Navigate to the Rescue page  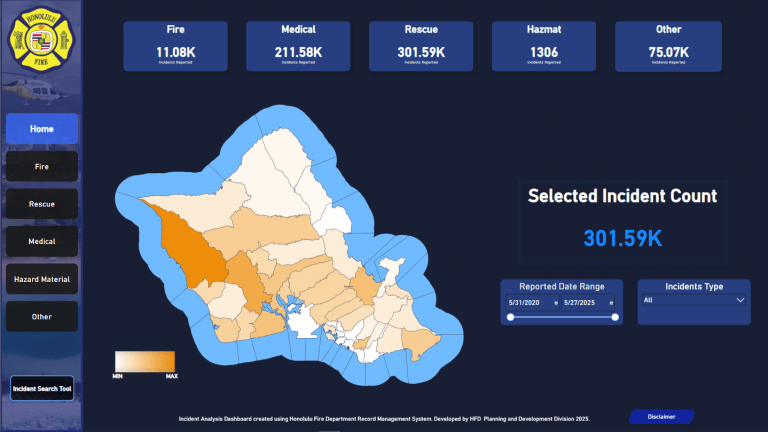[42, 204]
